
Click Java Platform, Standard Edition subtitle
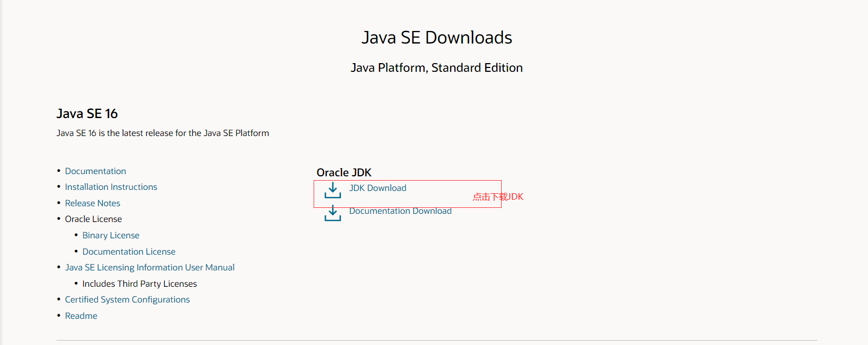[436, 67]
